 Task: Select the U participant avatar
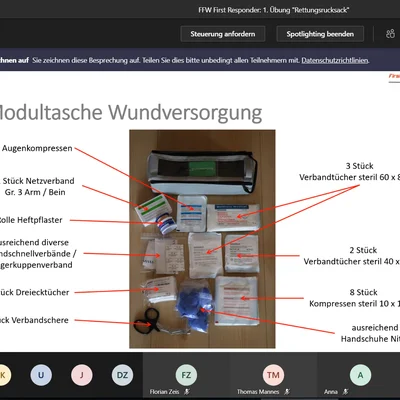pos(41,375)
